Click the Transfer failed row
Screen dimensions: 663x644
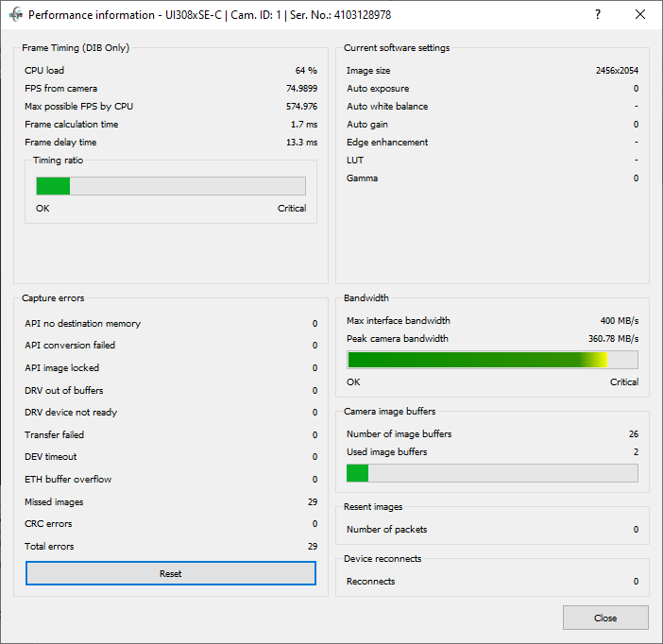click(x=171, y=434)
